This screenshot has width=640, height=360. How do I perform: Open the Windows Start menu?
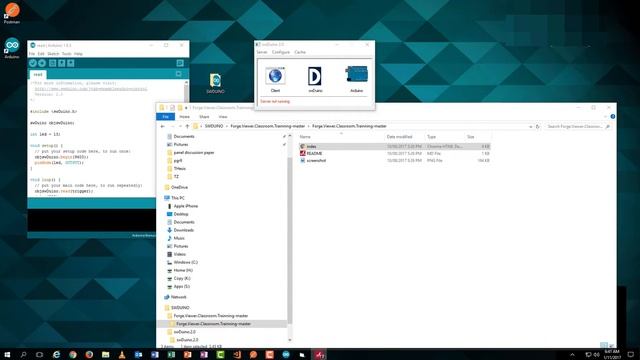pos(7,354)
